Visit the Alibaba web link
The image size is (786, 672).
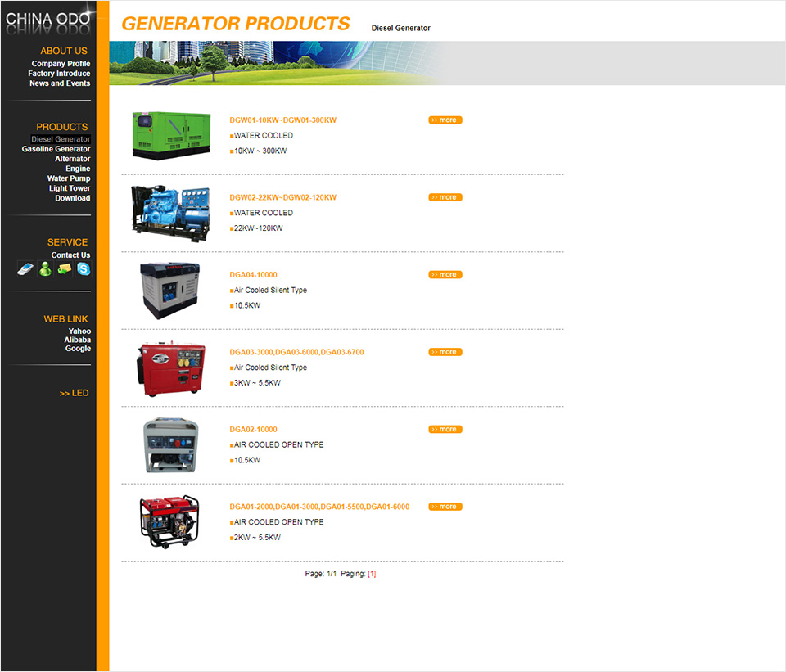(78, 340)
